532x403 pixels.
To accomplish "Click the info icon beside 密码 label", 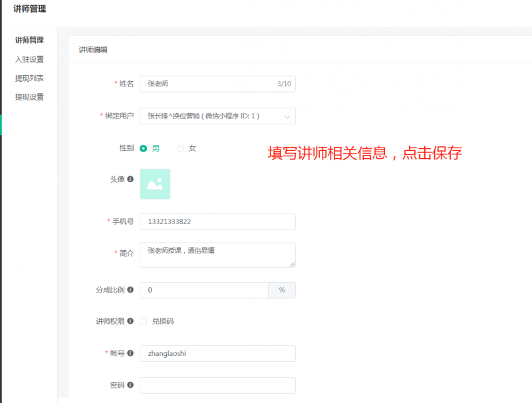I will pyautogui.click(x=130, y=385).
